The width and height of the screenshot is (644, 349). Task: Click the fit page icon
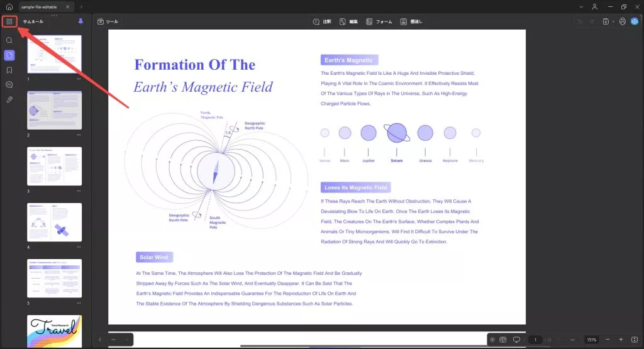tap(635, 340)
